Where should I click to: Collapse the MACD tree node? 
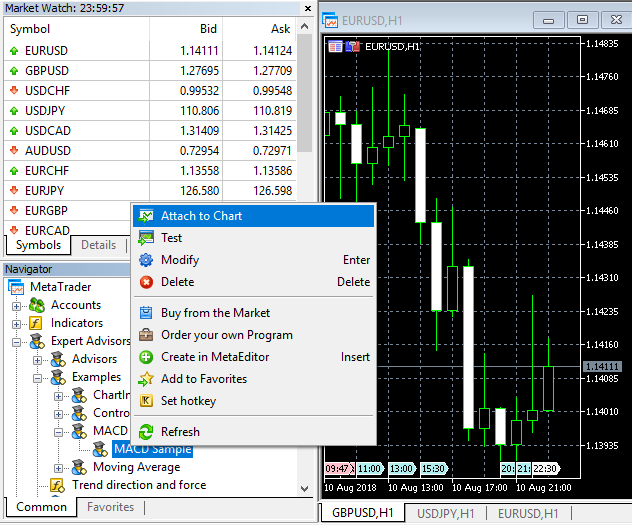58,432
